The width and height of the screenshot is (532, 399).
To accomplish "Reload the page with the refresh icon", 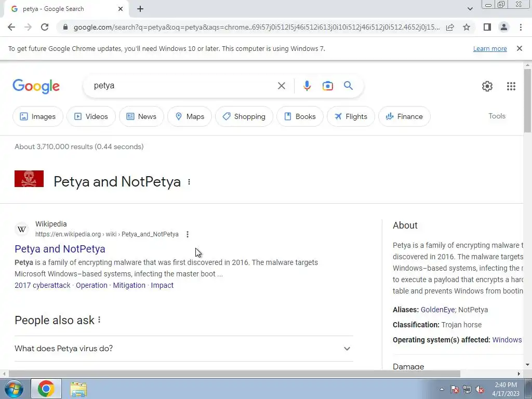I will (x=45, y=27).
